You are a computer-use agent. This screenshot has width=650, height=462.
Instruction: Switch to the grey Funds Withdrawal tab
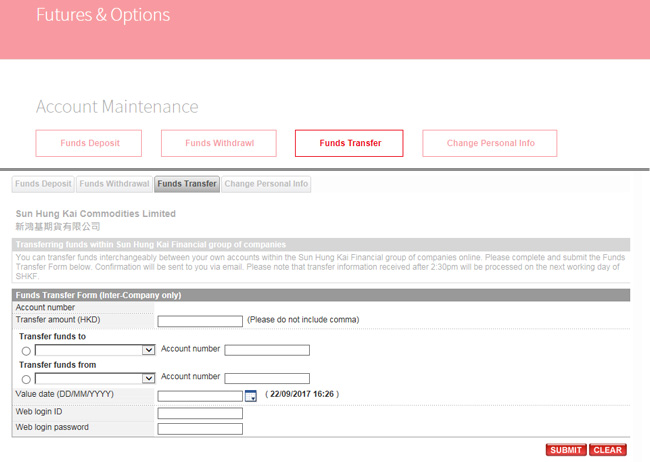[114, 184]
